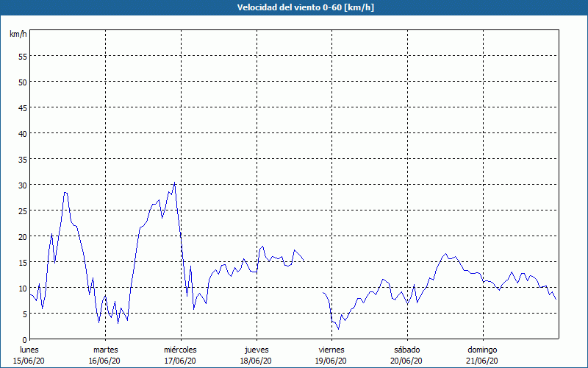Click the Monday wind peak near 28 km/h

point(65,193)
